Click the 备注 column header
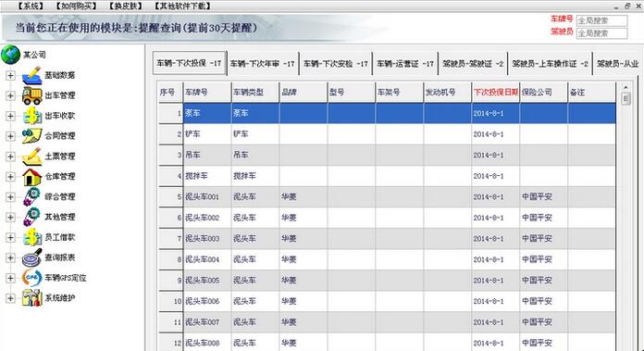Image resolution: width=644 pixels, height=351 pixels. 591,92
